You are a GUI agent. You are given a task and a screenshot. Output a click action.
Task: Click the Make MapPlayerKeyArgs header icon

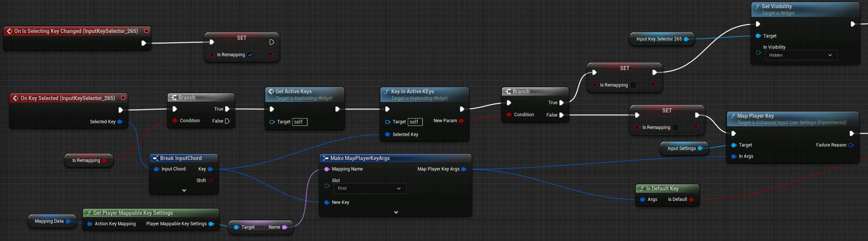click(326, 159)
